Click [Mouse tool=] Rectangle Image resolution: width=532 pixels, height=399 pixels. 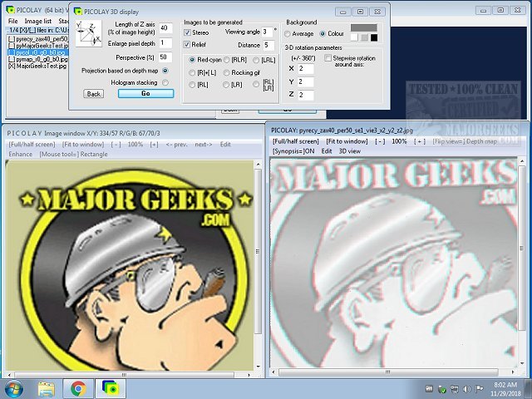74,154
